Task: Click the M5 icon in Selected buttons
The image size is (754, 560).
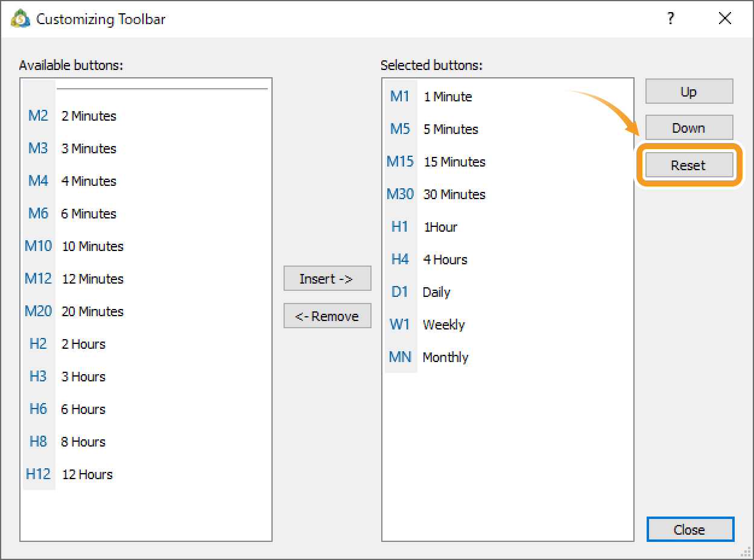Action: [400, 129]
